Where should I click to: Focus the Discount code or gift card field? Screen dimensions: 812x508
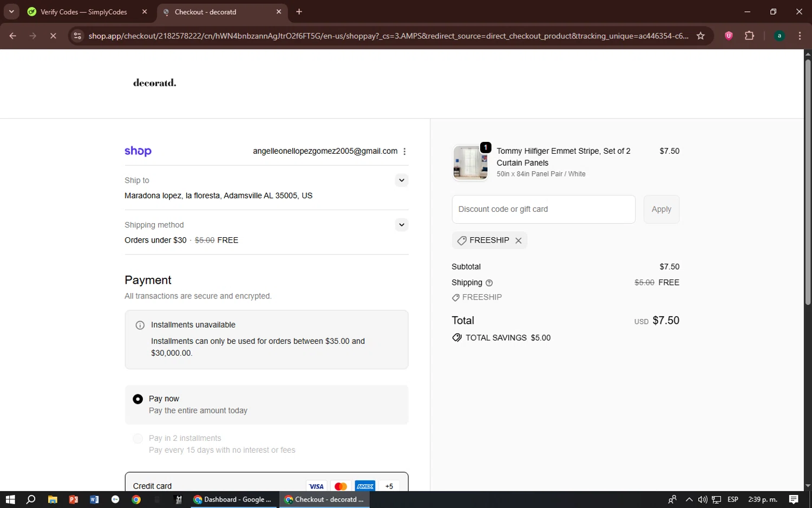[x=543, y=209]
